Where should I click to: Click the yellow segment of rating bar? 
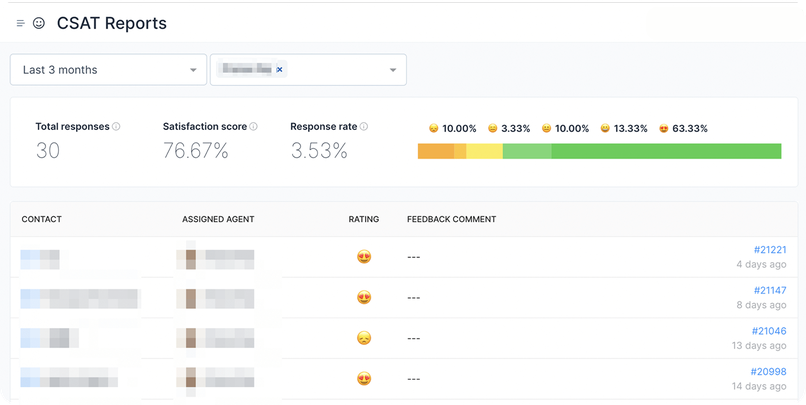484,151
